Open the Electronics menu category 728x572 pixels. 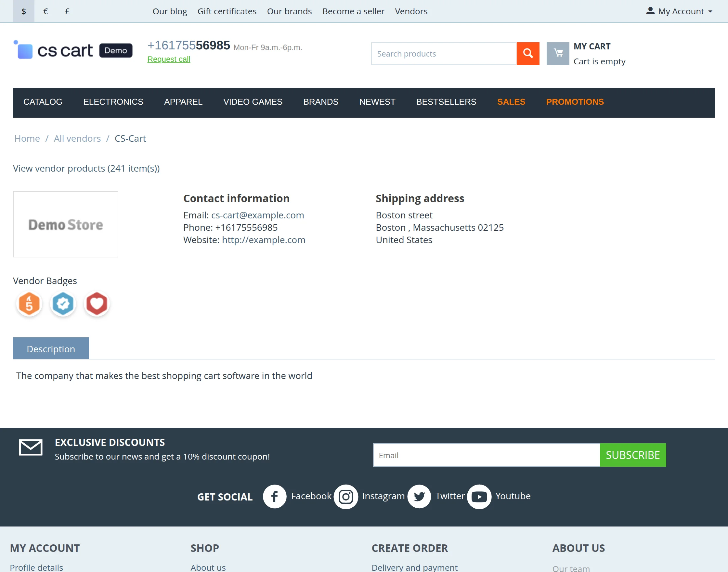(113, 102)
